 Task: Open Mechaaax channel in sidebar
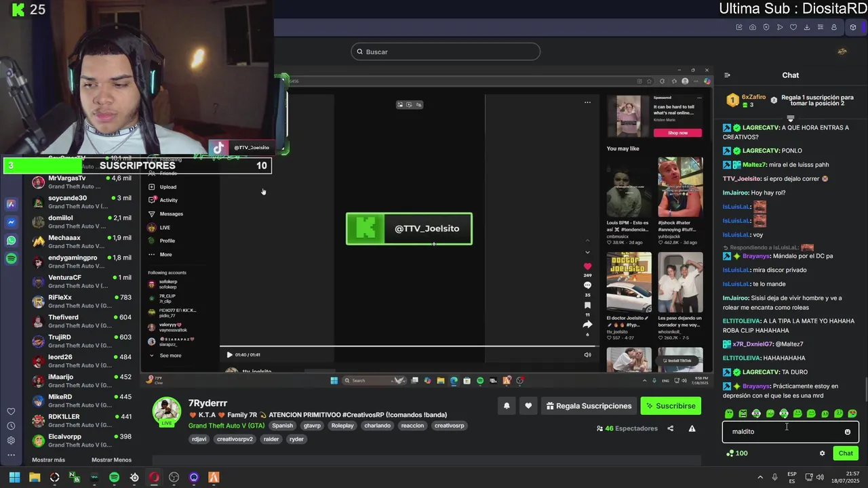pyautogui.click(x=83, y=242)
